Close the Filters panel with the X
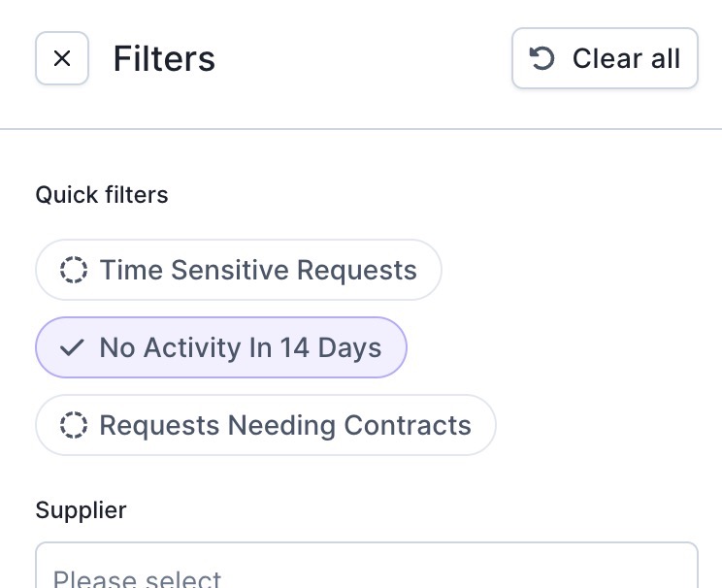722x588 pixels. click(62, 58)
